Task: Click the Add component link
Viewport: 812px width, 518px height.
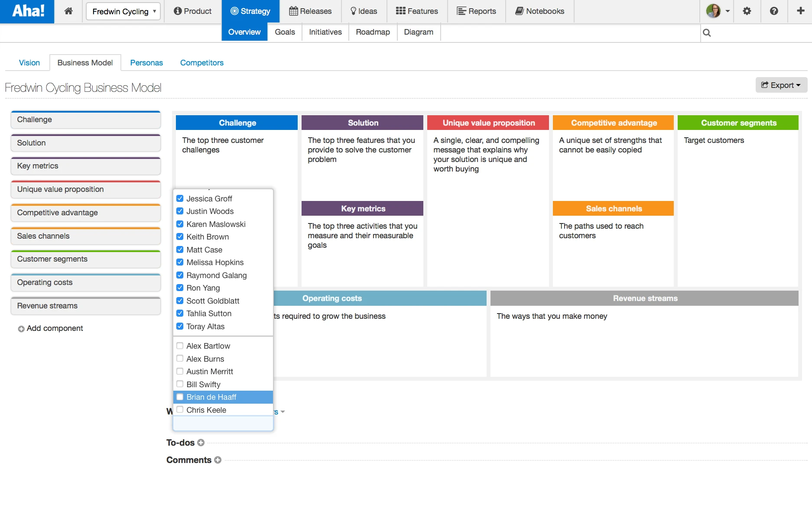Action: click(55, 328)
